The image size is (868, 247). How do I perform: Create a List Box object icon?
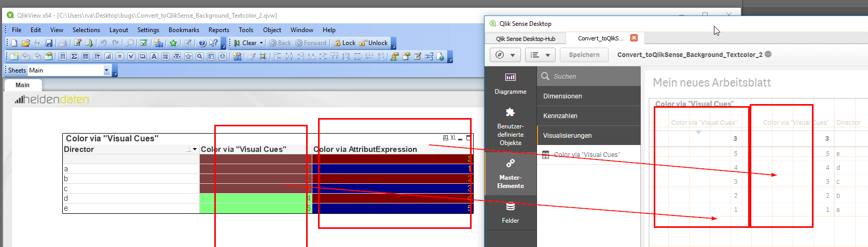tap(63, 56)
